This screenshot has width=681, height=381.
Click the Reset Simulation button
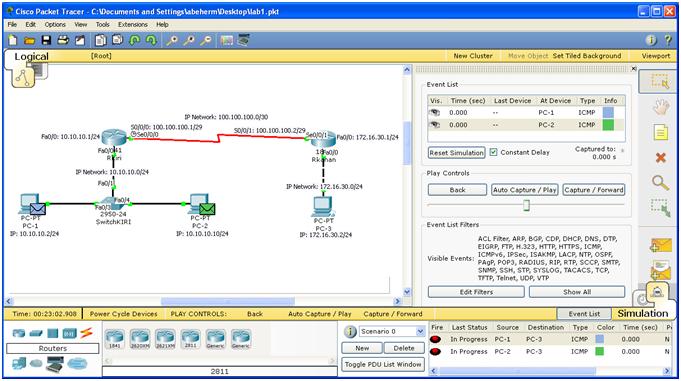(456, 153)
